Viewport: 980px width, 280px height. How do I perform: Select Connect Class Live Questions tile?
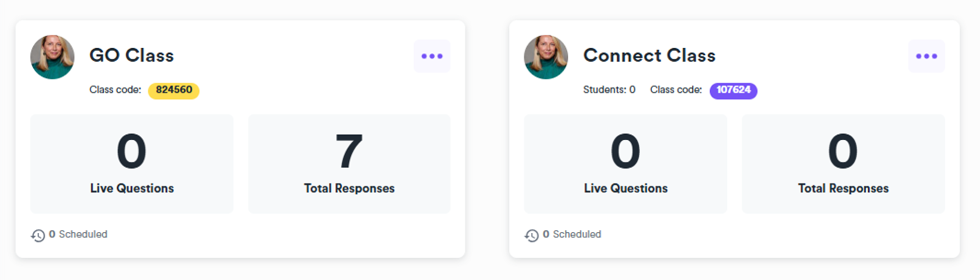pos(625,164)
